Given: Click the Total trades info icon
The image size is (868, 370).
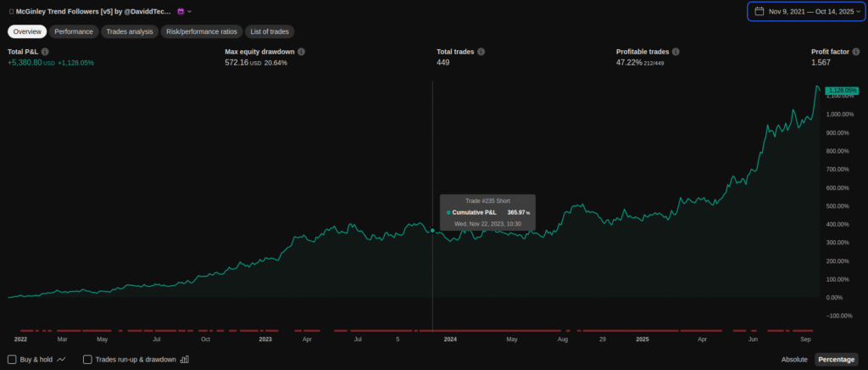Looking at the screenshot, I should [481, 52].
